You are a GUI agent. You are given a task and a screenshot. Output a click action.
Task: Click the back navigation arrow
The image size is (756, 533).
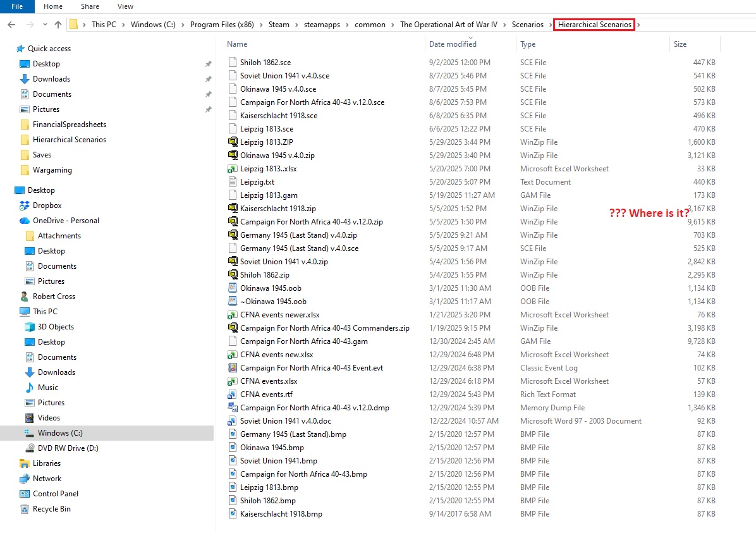coord(11,24)
